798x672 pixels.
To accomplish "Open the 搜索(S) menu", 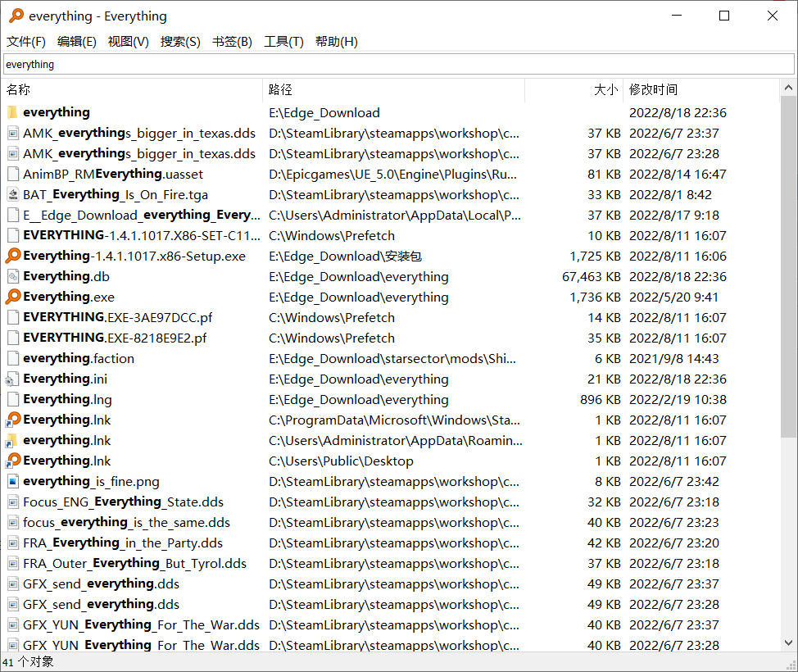I will 180,42.
